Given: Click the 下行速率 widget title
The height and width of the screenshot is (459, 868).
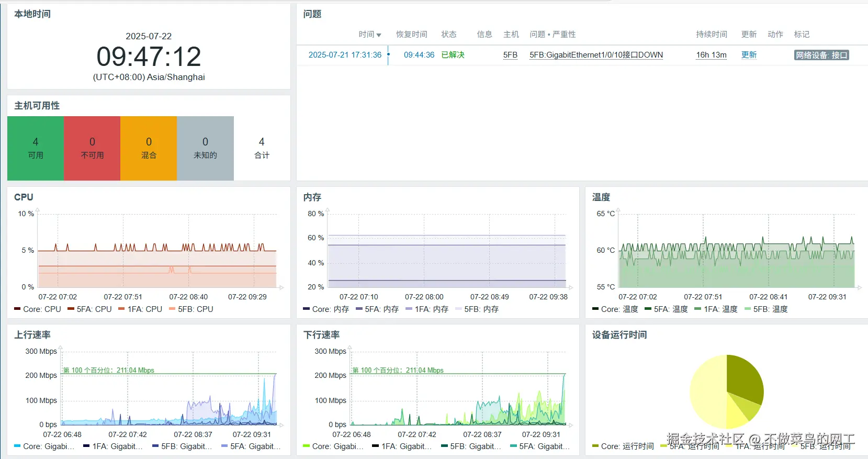Looking at the screenshot, I should (322, 335).
